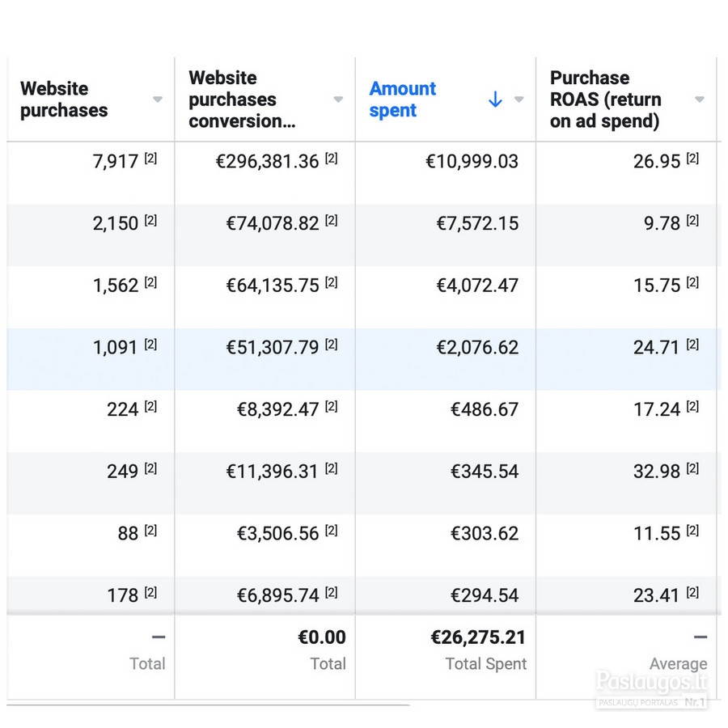Click footnote [2] beside 23.41 ROAS

tap(692, 592)
